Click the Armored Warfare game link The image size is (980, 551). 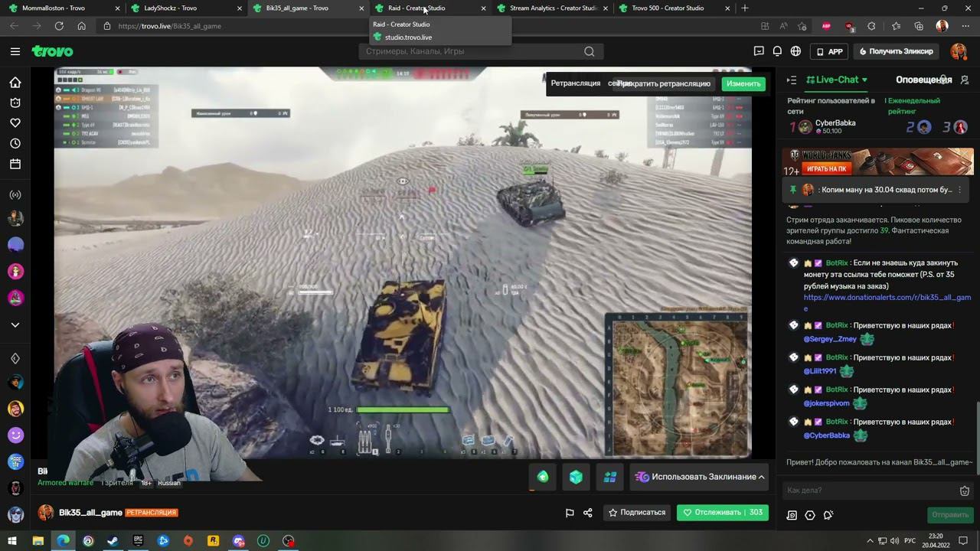tap(66, 483)
